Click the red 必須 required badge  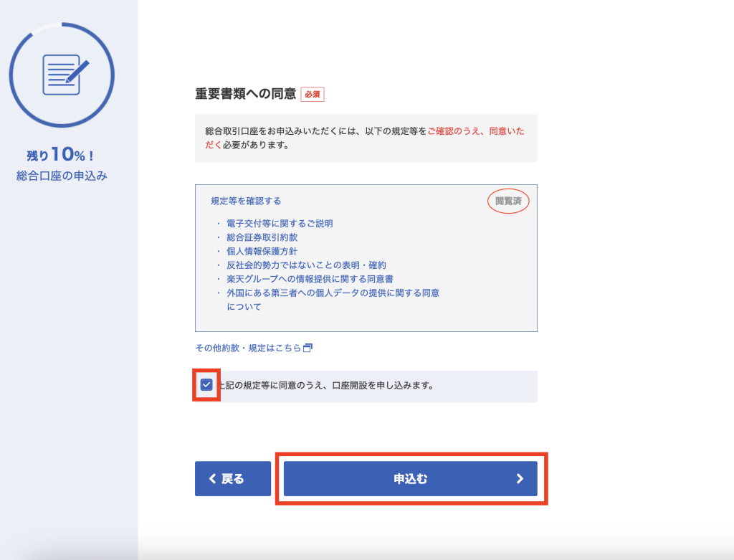tap(312, 94)
